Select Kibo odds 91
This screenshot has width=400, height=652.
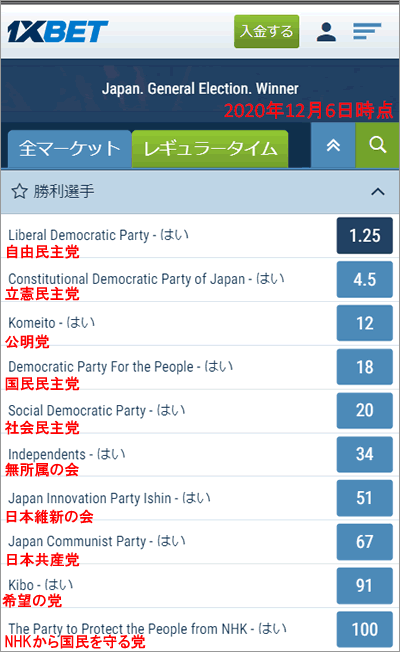(364, 585)
